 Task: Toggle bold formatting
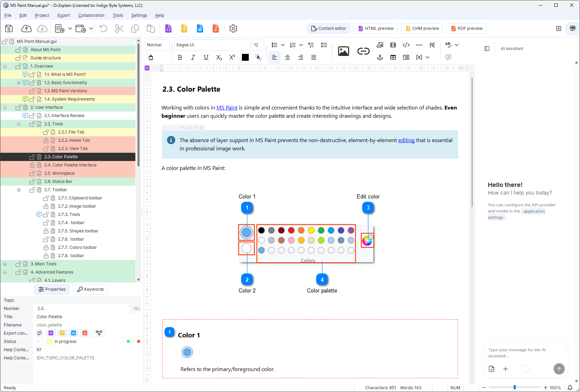coord(180,57)
